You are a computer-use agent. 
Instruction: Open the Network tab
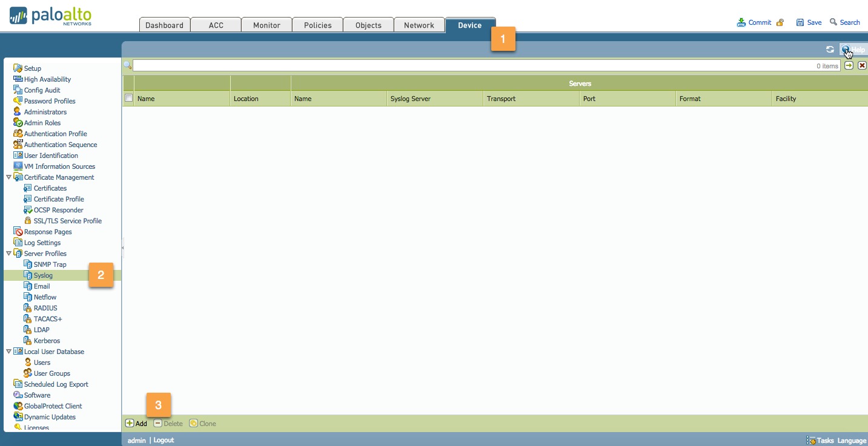[419, 25]
